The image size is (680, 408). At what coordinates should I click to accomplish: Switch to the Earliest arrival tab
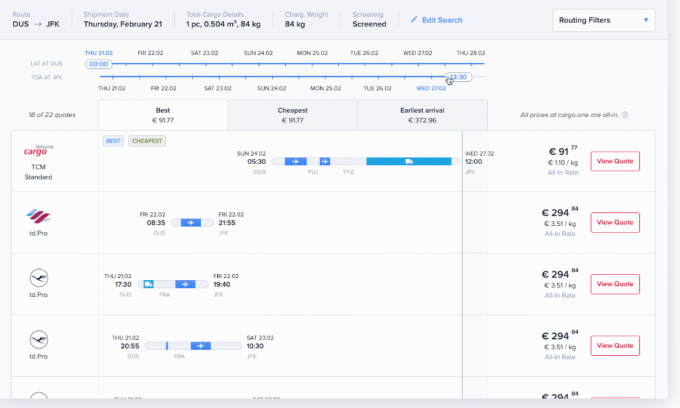[x=422, y=115]
